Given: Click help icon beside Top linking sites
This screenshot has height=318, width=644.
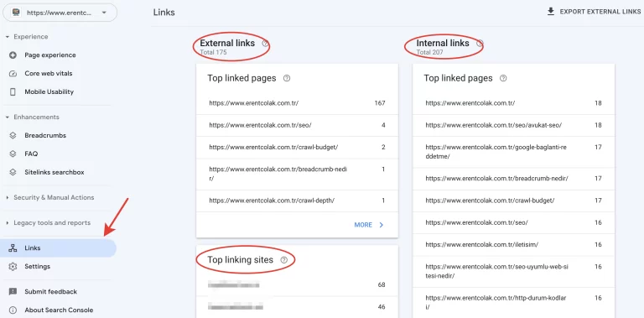Looking at the screenshot, I should tap(283, 260).
